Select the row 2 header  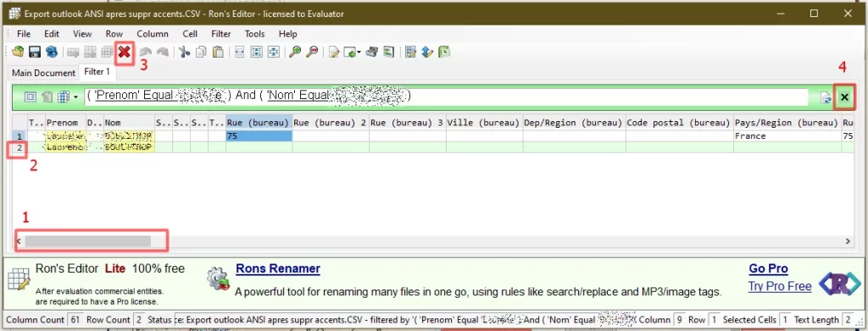click(x=20, y=147)
